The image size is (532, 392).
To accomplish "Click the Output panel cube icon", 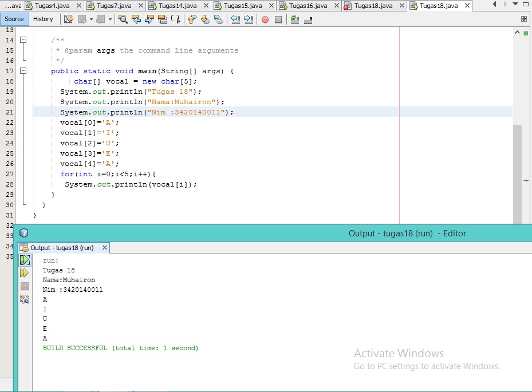I will click(x=23, y=233).
